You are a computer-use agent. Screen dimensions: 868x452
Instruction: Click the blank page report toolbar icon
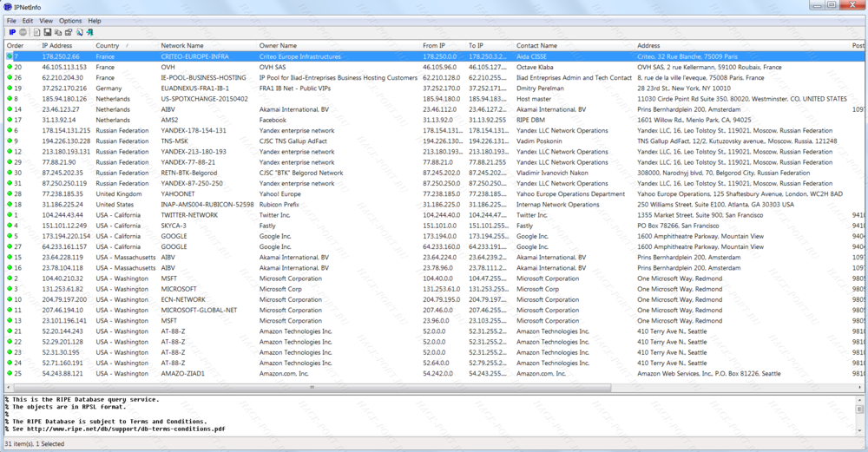(37, 33)
